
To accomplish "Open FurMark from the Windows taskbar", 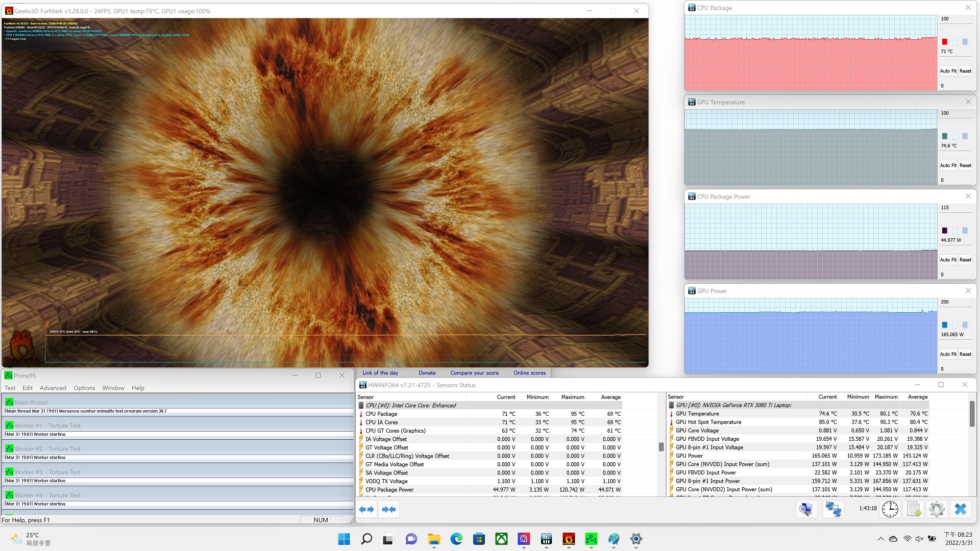I will coord(569,539).
